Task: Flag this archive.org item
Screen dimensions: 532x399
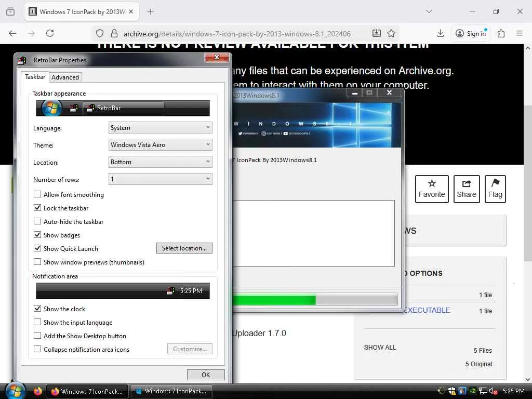Action: pyautogui.click(x=495, y=189)
